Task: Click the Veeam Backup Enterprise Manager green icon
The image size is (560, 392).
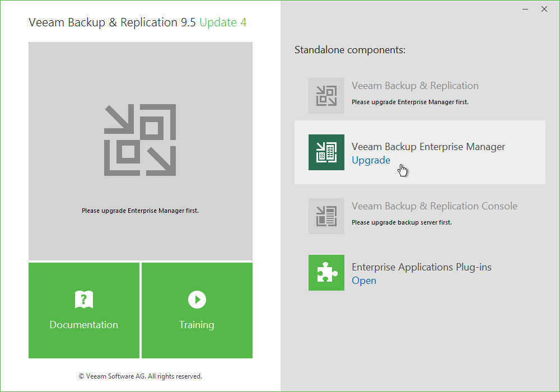Action: pyautogui.click(x=326, y=152)
